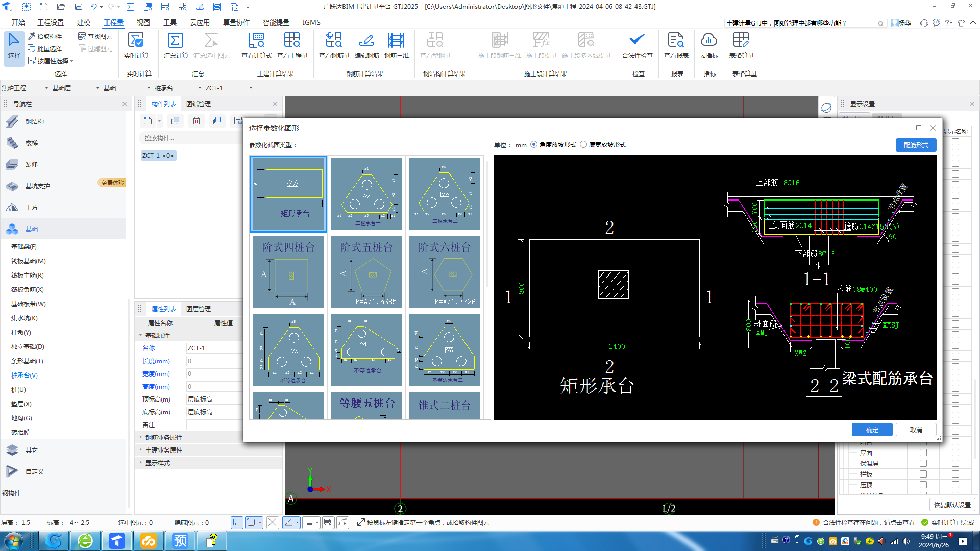Toggle 屋面 show-name checkbox
The image size is (980, 551).
[x=955, y=453]
